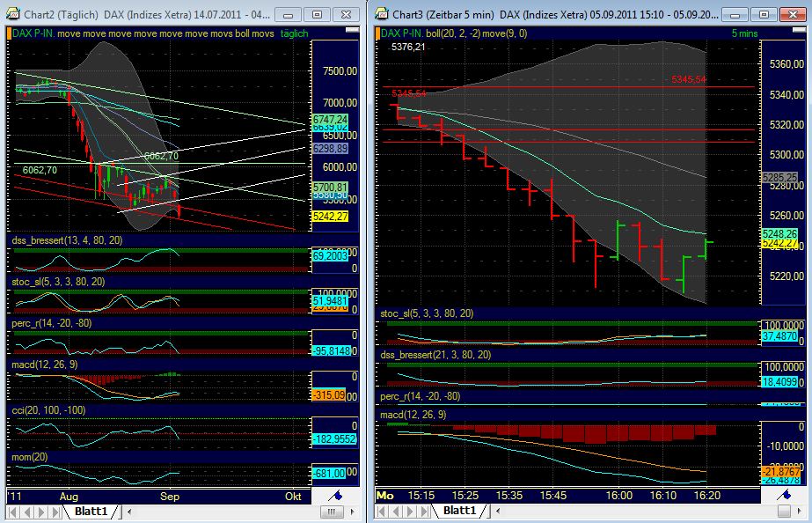The height and width of the screenshot is (523, 812).
Task: Click the 5285,25 gray price tag
Action: [780, 178]
